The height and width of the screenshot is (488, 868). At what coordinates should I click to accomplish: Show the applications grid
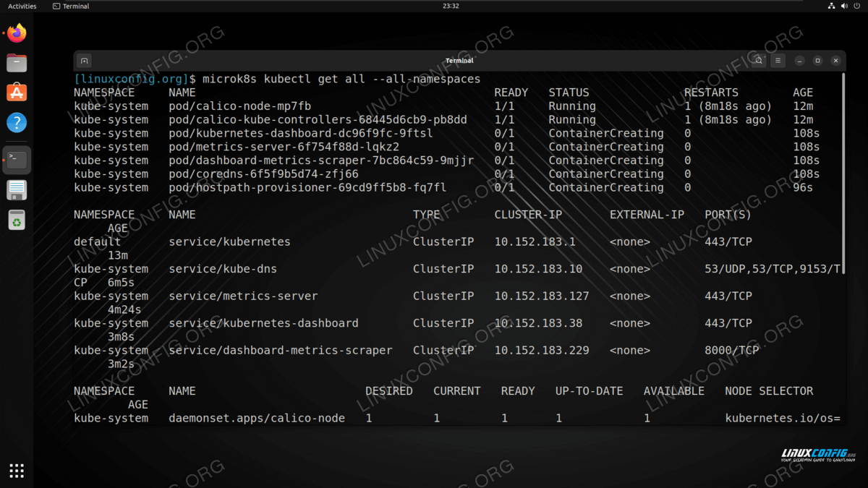pos(17,471)
